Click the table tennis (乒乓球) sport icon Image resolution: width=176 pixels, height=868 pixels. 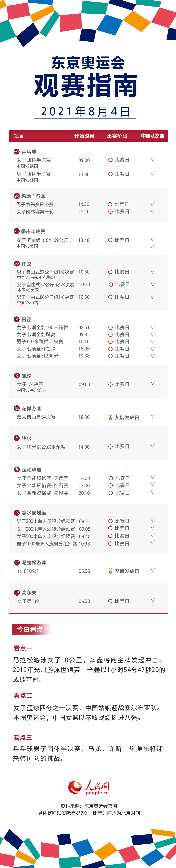point(16,151)
